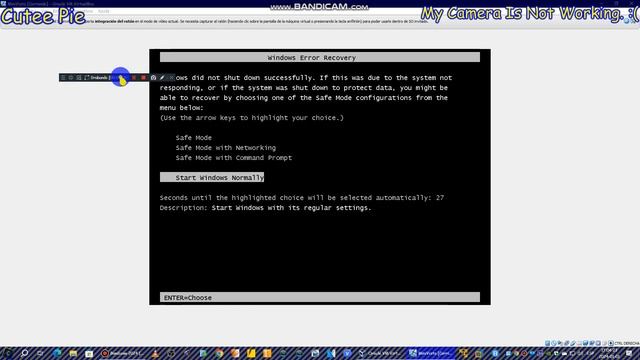This screenshot has height=360, width=640.
Task: Switch to the running VM window taskbar button
Action: pyautogui.click(x=431, y=353)
